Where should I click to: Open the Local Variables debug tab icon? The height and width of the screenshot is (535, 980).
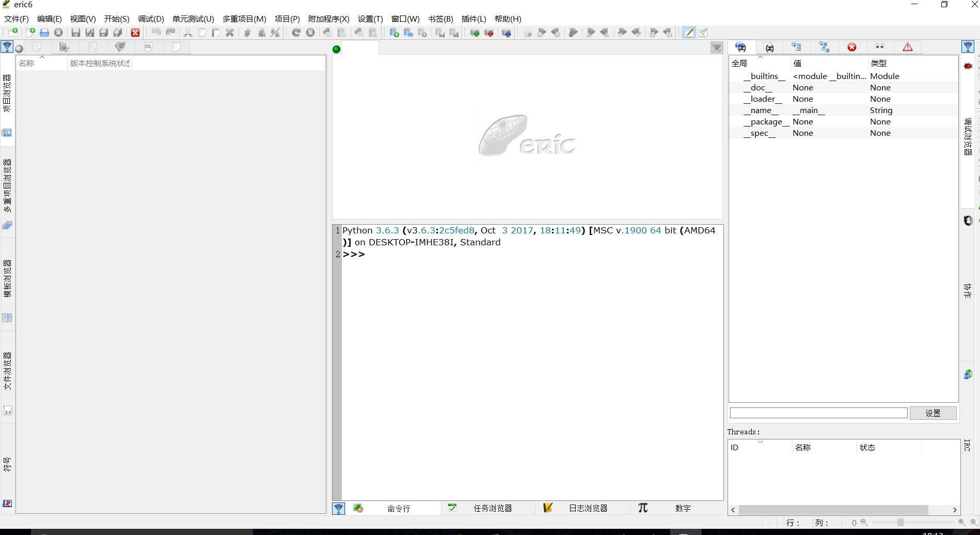769,47
